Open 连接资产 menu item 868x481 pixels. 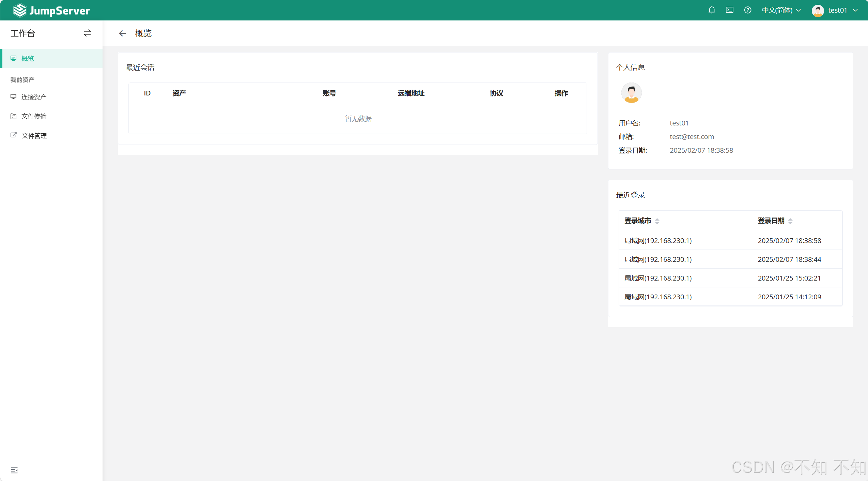pyautogui.click(x=34, y=97)
